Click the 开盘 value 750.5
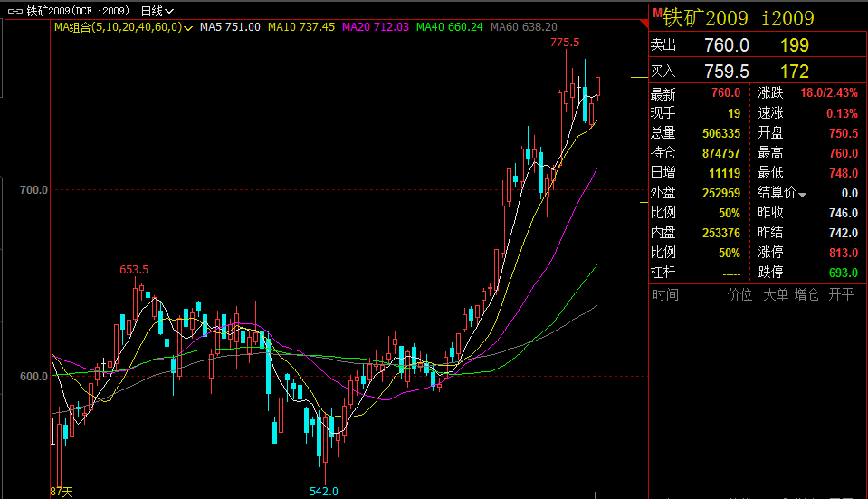 point(843,133)
